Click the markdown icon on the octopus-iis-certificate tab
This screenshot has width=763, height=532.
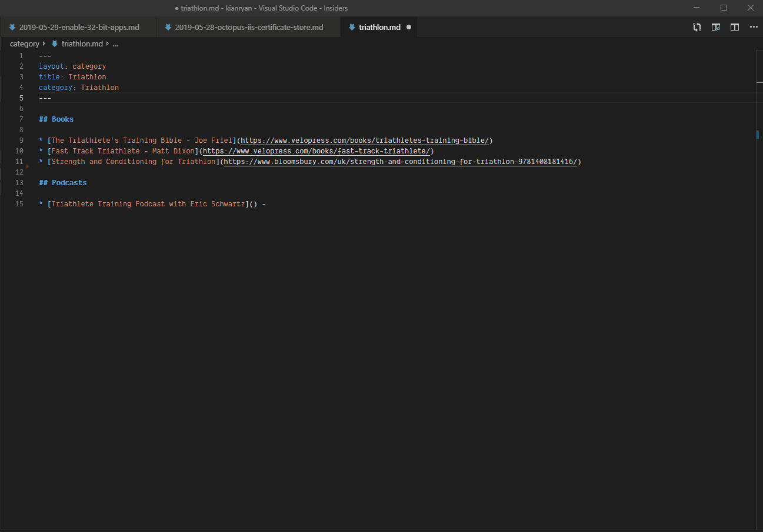pos(168,26)
